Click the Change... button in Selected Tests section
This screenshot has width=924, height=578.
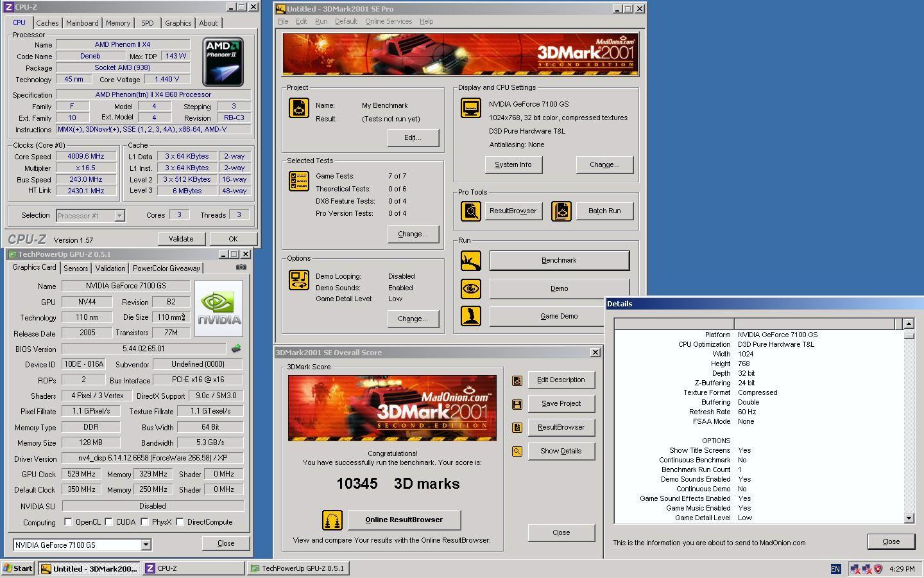(413, 234)
